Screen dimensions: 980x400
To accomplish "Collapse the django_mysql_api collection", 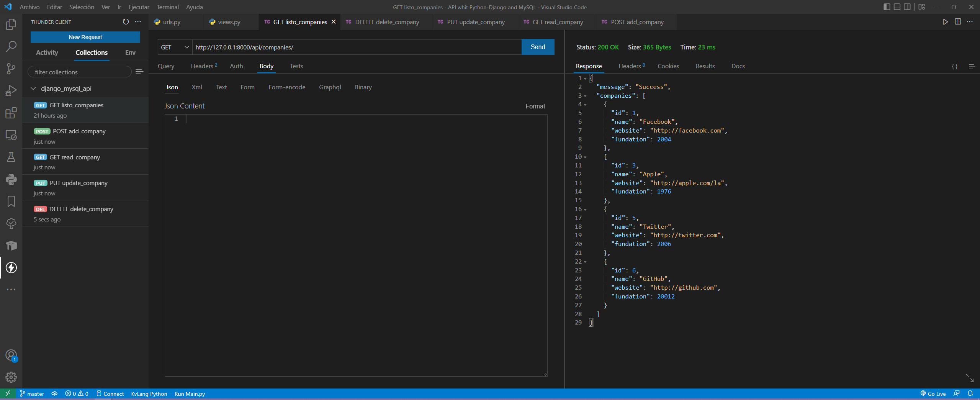I will coord(33,89).
